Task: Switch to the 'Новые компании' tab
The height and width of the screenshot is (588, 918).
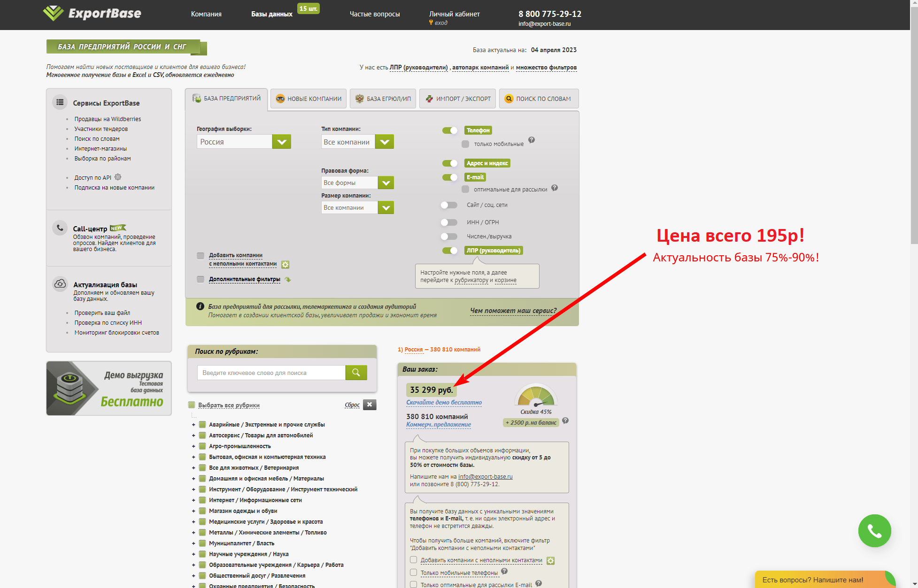Action: [309, 99]
